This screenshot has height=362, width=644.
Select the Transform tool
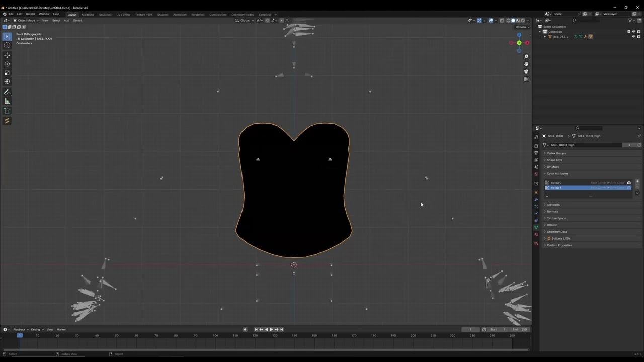click(7, 81)
